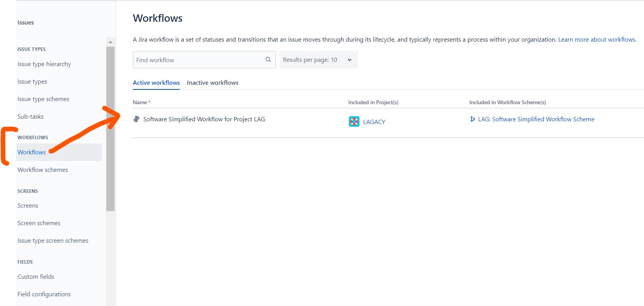Viewport: 644px width, 306px height.
Task: Open Learn more about workflows link
Action: (596, 40)
